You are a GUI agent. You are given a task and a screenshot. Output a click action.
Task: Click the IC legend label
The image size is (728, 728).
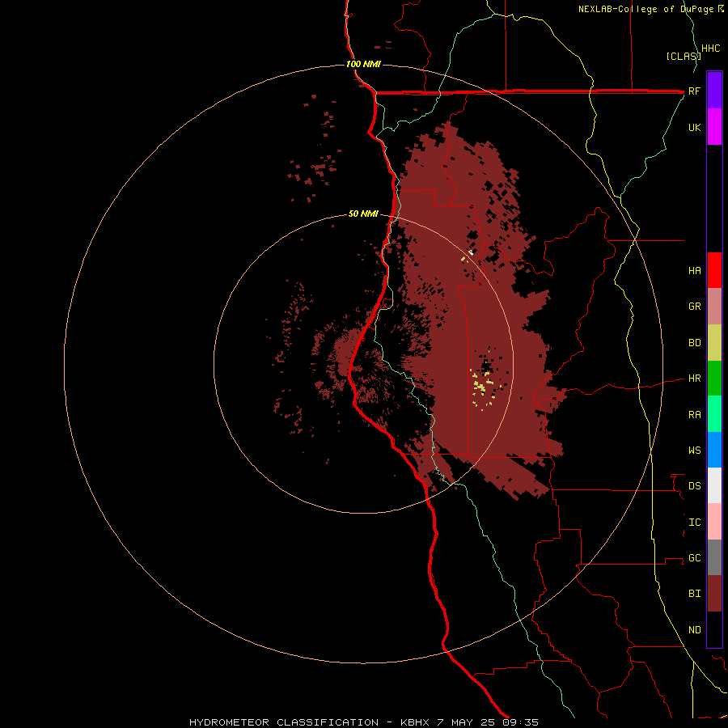[x=694, y=523]
